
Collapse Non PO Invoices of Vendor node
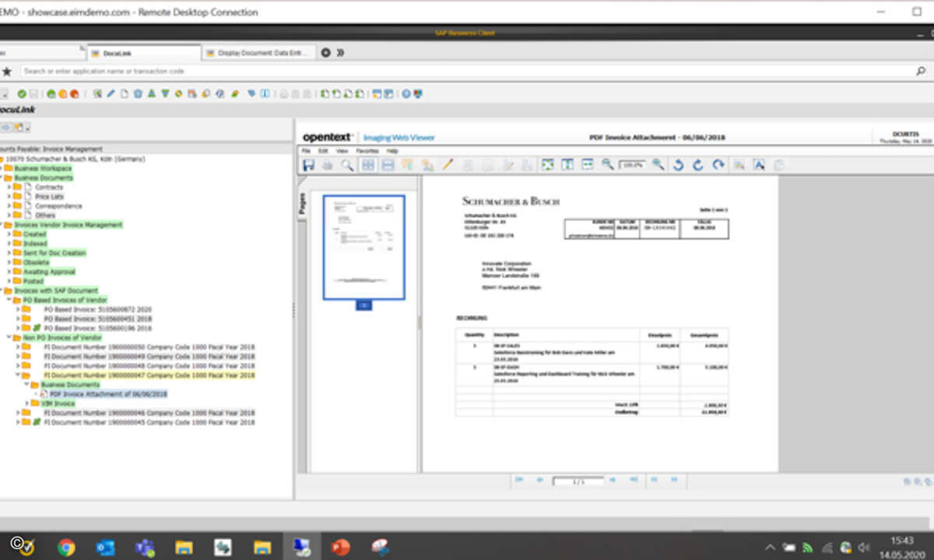8,338
